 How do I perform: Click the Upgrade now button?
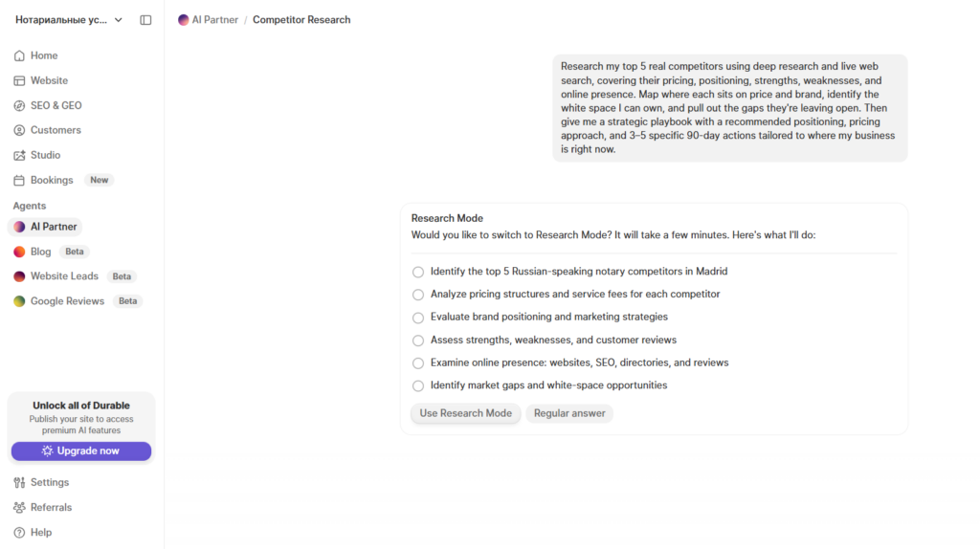(x=81, y=450)
